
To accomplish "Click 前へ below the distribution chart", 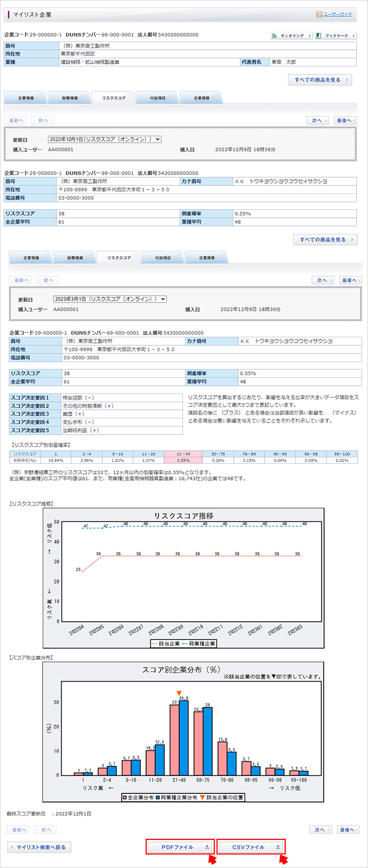I will (x=45, y=830).
